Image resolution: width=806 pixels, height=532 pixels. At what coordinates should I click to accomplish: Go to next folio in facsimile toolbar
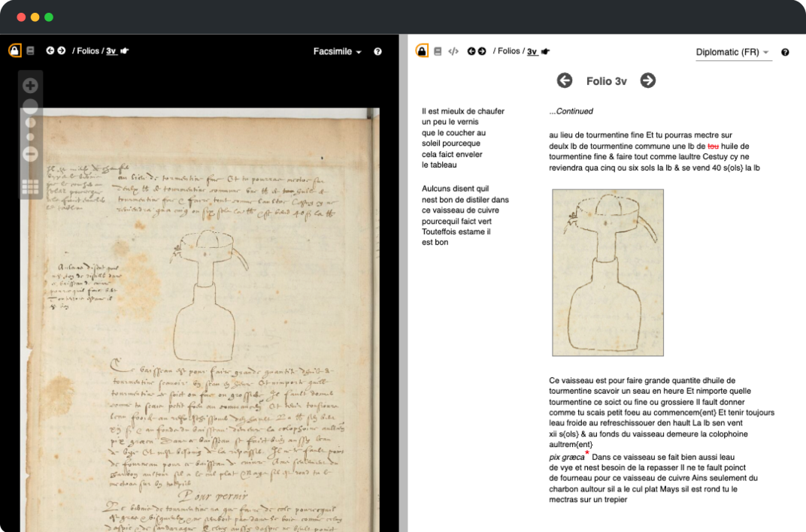tap(61, 51)
